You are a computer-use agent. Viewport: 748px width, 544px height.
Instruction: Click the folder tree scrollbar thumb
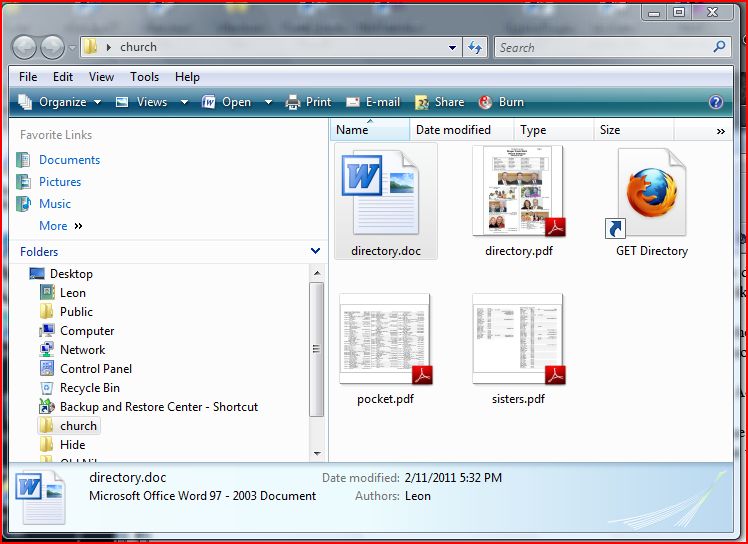click(317, 349)
